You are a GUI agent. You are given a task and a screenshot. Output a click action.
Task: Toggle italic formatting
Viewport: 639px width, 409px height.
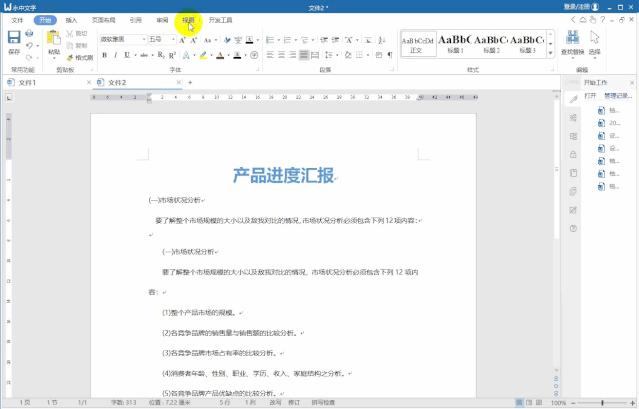(x=116, y=55)
